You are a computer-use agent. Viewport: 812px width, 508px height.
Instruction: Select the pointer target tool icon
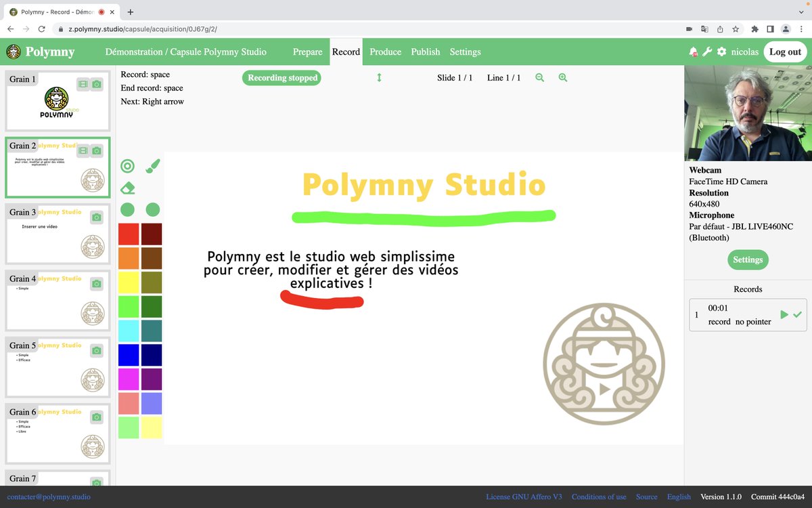point(127,166)
